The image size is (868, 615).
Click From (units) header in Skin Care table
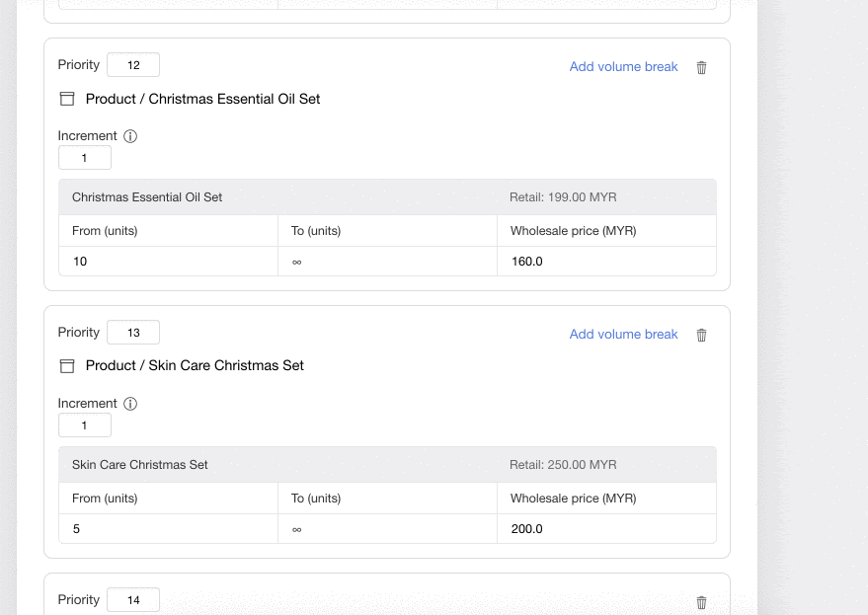105,499
